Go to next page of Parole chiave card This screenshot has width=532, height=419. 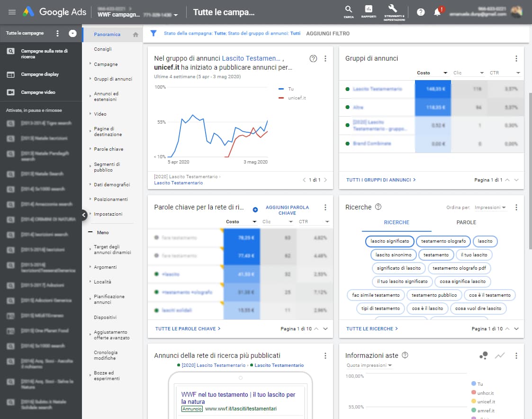[x=326, y=328]
